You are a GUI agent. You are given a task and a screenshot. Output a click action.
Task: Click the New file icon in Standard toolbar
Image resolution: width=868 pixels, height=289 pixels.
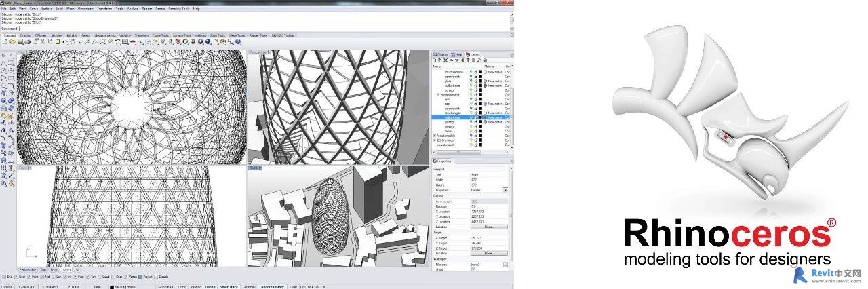(x=5, y=41)
